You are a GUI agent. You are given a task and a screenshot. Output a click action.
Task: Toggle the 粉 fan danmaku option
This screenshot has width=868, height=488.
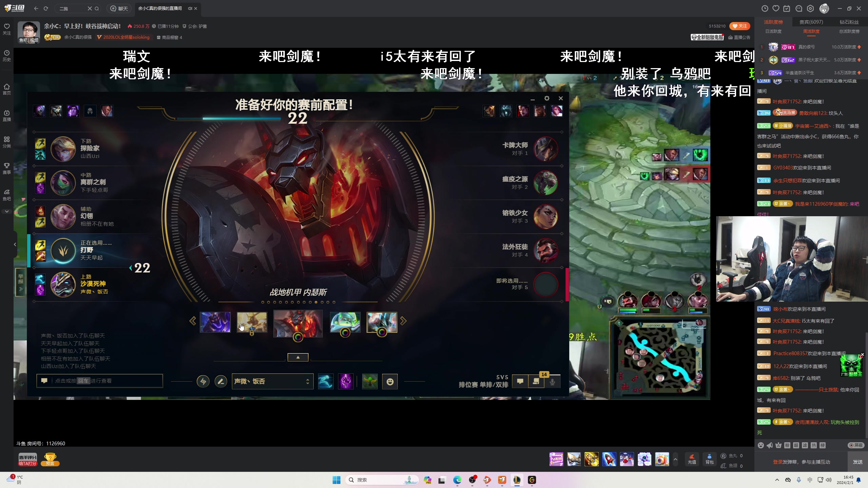[787, 445]
